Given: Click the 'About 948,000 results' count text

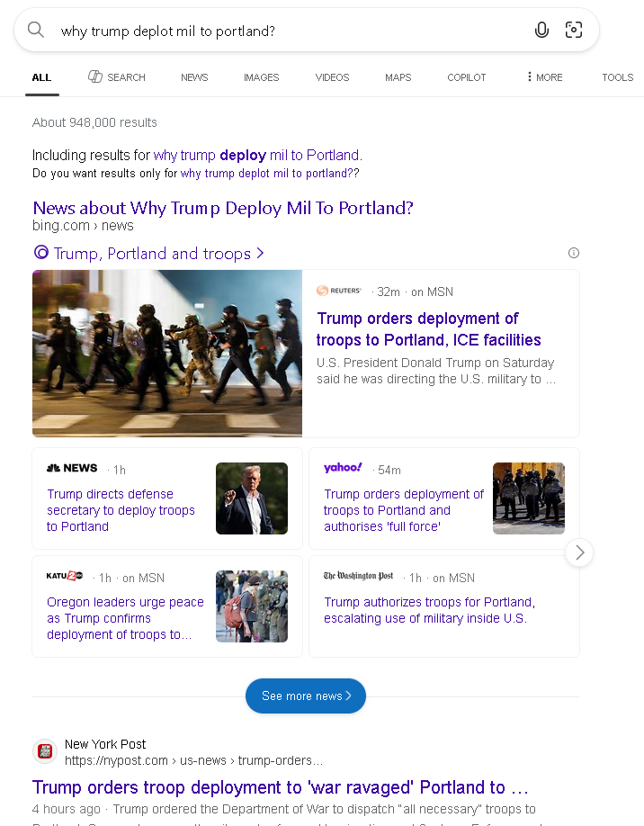Looking at the screenshot, I should coord(94,122).
